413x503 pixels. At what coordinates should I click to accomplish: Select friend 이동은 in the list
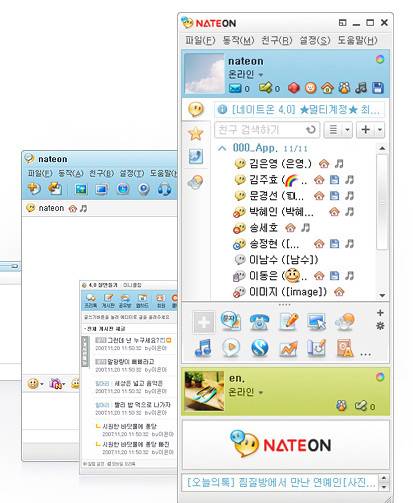[270, 276]
